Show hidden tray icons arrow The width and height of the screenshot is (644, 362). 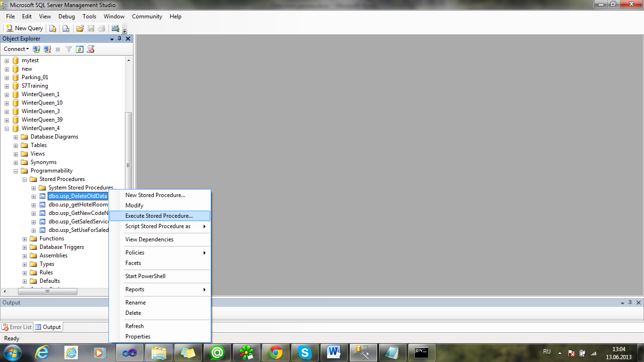(560, 353)
